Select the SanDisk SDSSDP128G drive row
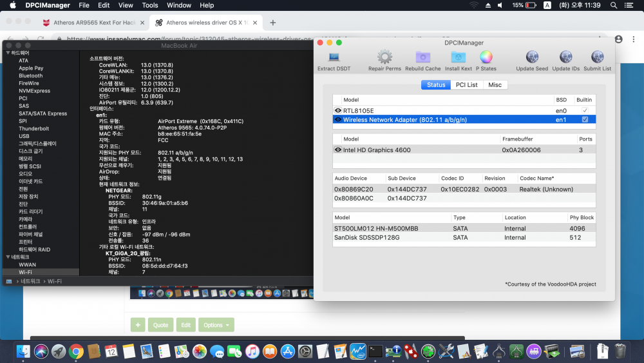Screen dimensions: 644x363 [464, 238]
